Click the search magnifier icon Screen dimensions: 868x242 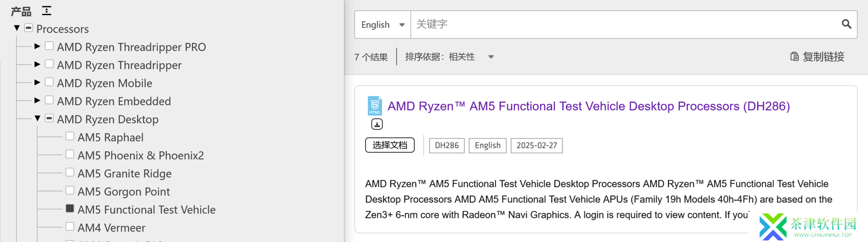coord(846,24)
